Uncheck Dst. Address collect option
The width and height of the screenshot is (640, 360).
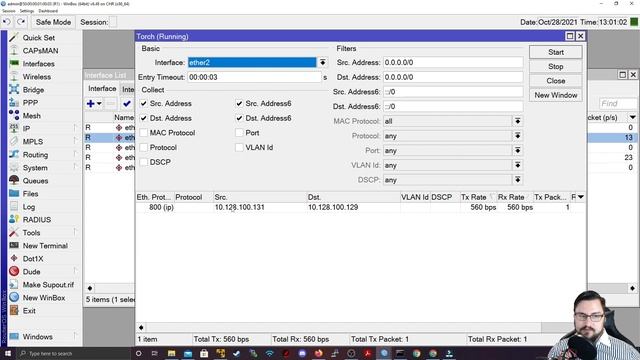tap(144, 118)
